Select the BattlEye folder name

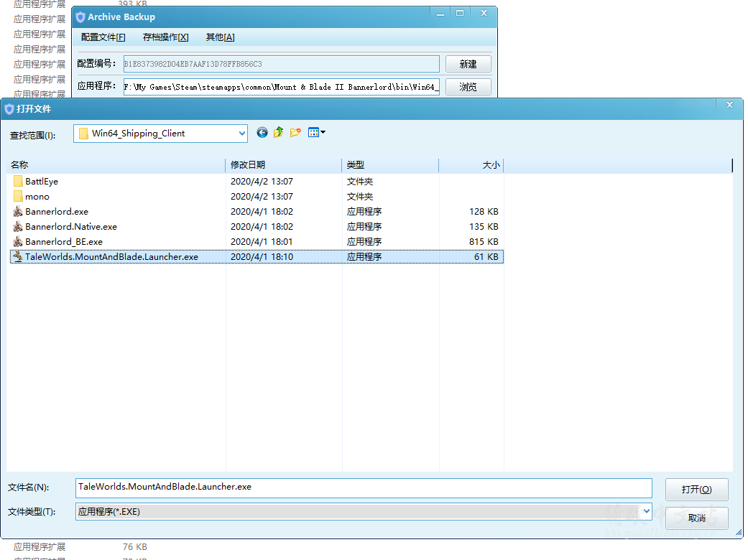pos(42,181)
